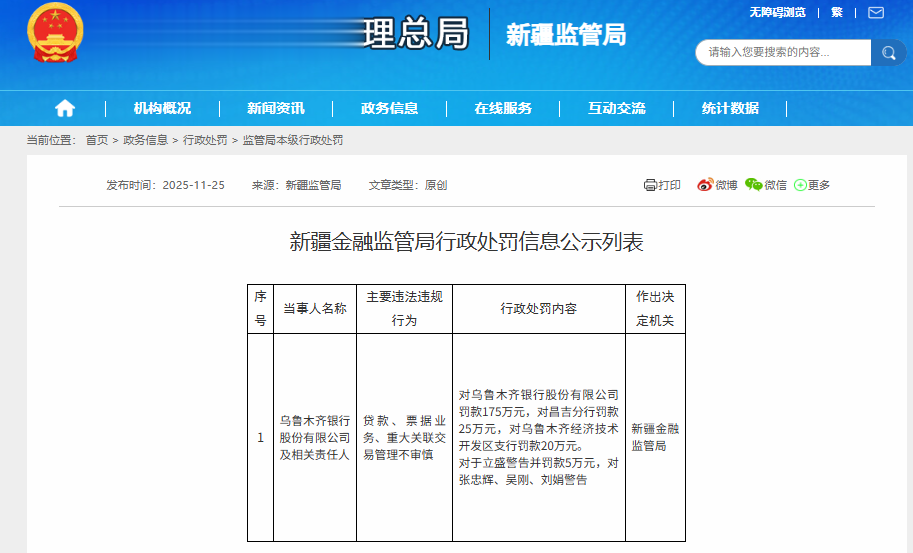Switch to traditional Chinese 繁

coord(837,12)
